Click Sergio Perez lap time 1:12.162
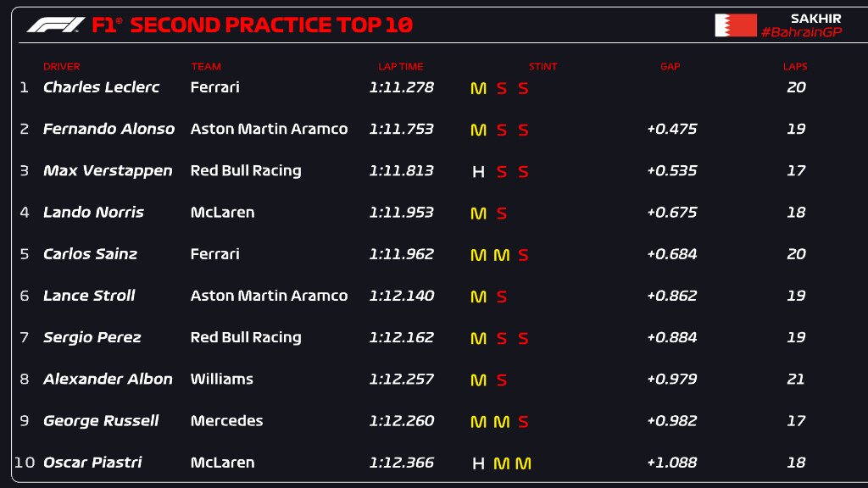The height and width of the screenshot is (488, 868). (x=401, y=337)
